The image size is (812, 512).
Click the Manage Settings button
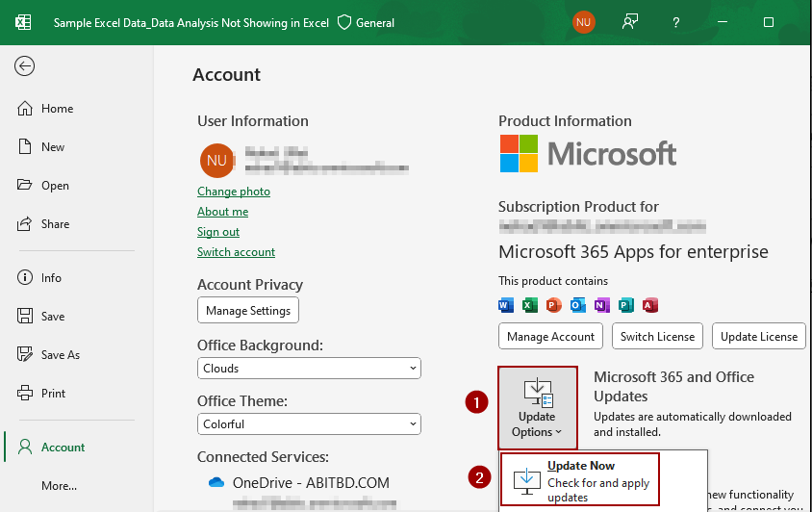[x=248, y=311]
